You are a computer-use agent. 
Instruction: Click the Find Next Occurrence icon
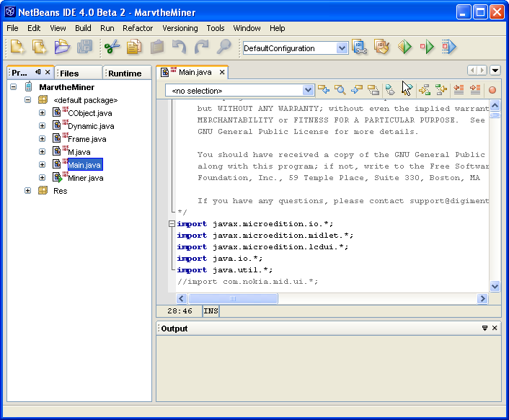pos(356,90)
